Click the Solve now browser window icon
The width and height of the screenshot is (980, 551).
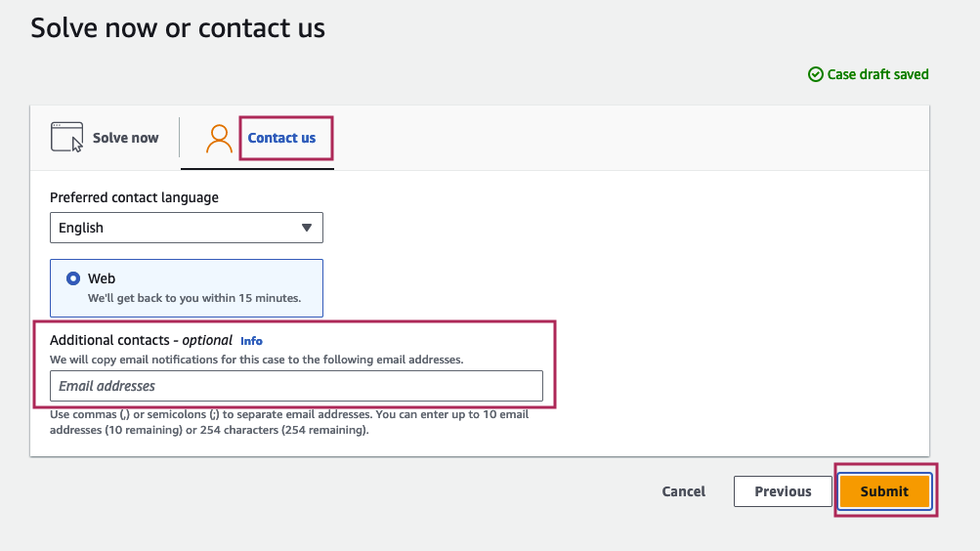click(x=66, y=138)
